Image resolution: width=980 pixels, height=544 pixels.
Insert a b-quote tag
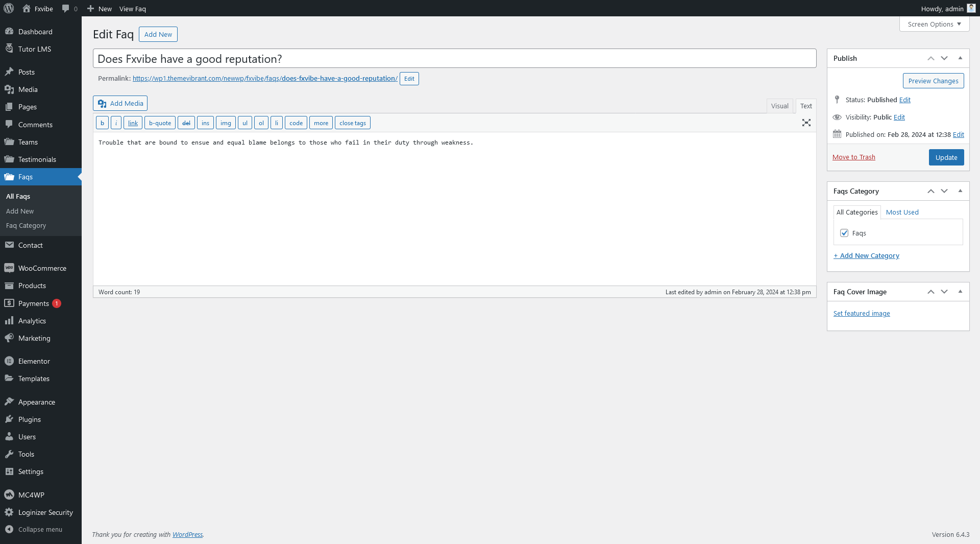pos(160,123)
